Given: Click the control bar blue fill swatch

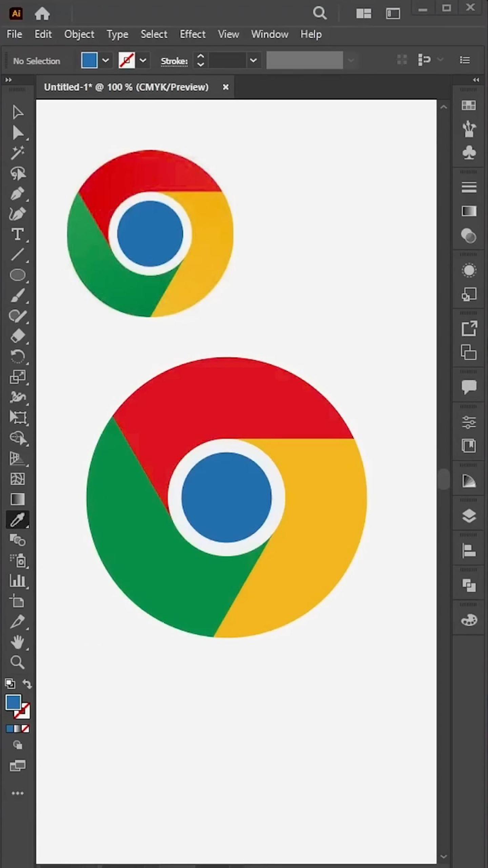Looking at the screenshot, I should [89, 60].
